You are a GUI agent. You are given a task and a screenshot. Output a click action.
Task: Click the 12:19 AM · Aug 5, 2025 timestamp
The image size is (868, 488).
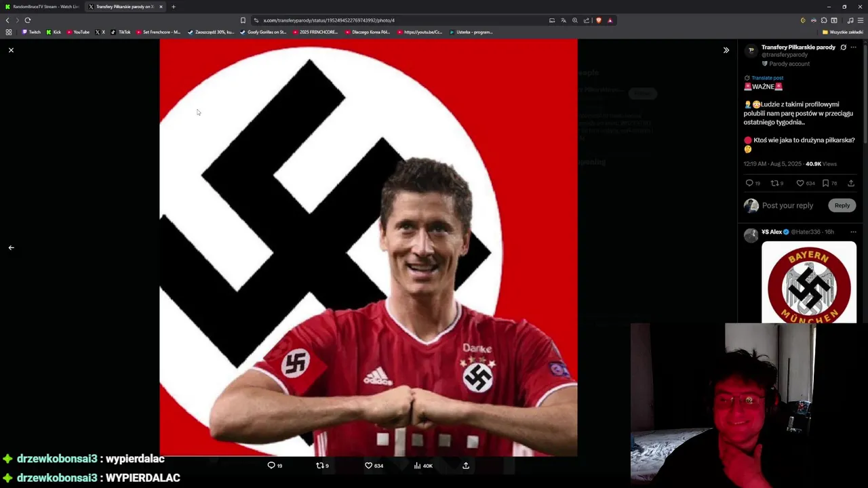click(x=772, y=164)
